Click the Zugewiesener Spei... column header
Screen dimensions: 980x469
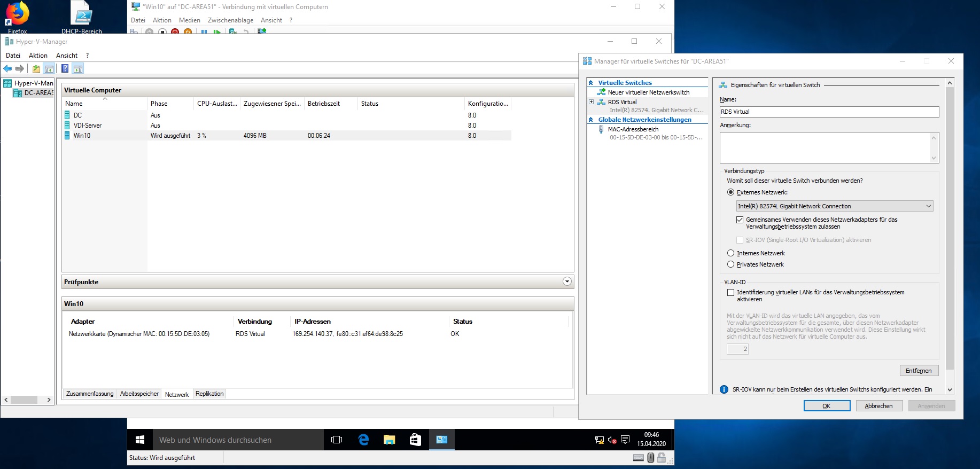(273, 104)
